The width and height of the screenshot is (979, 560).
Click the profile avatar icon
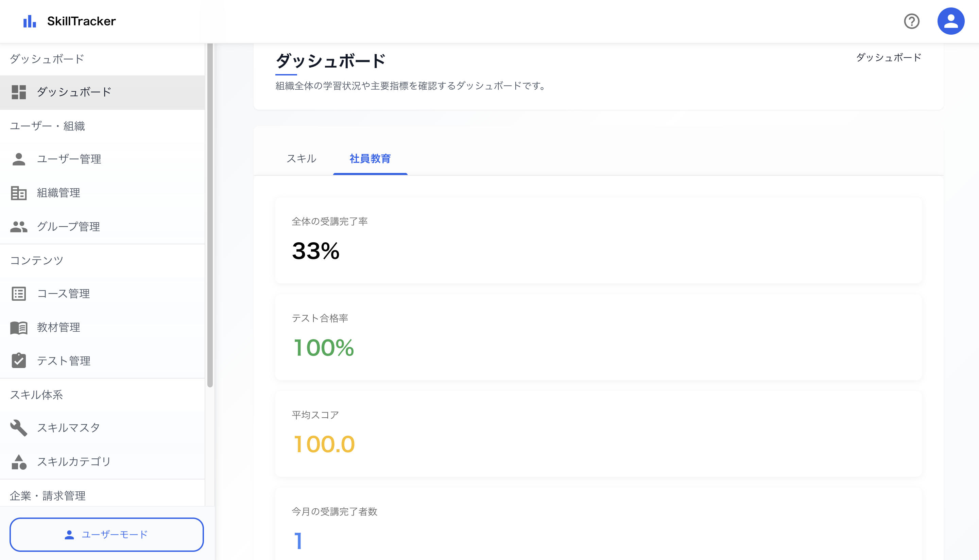[x=951, y=20]
